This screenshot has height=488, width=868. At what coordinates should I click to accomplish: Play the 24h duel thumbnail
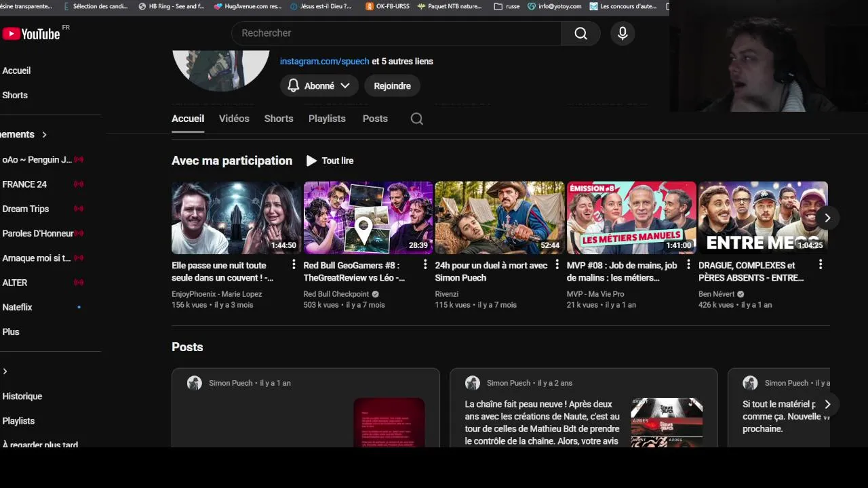click(499, 218)
